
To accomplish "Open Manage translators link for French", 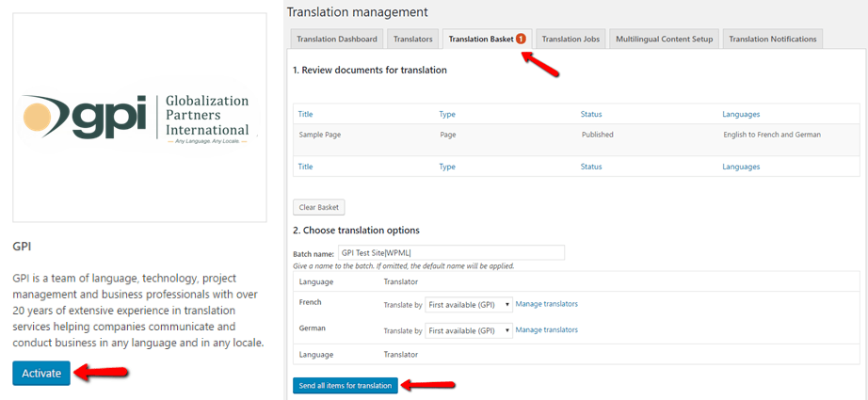I will tap(546, 304).
